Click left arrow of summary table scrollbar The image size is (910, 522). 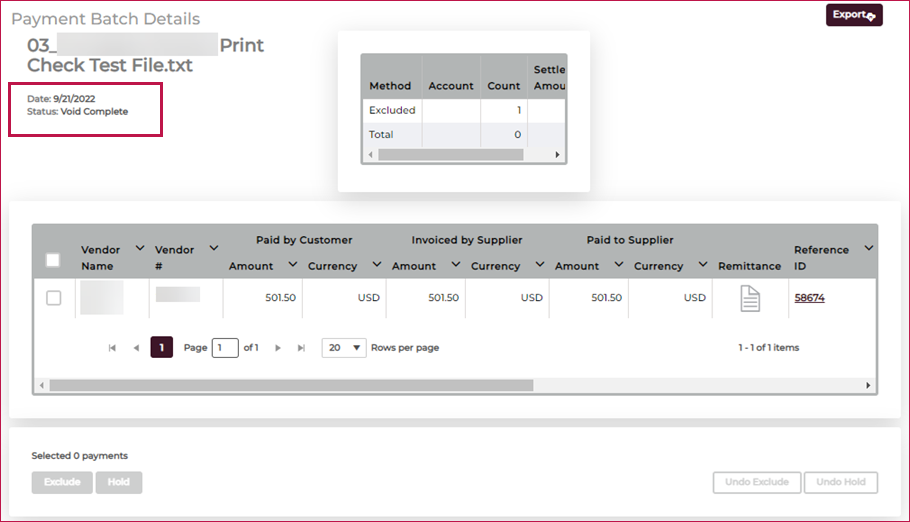[x=371, y=154]
